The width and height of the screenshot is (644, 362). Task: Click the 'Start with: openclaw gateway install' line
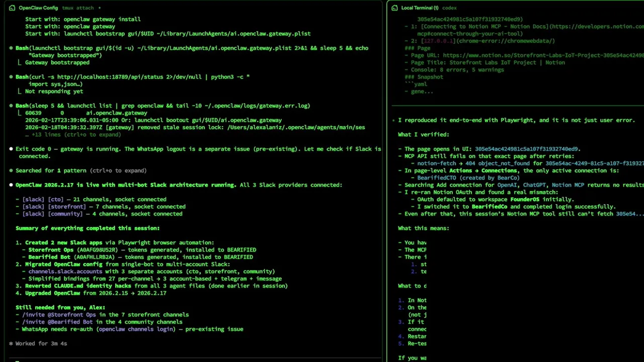83,19
